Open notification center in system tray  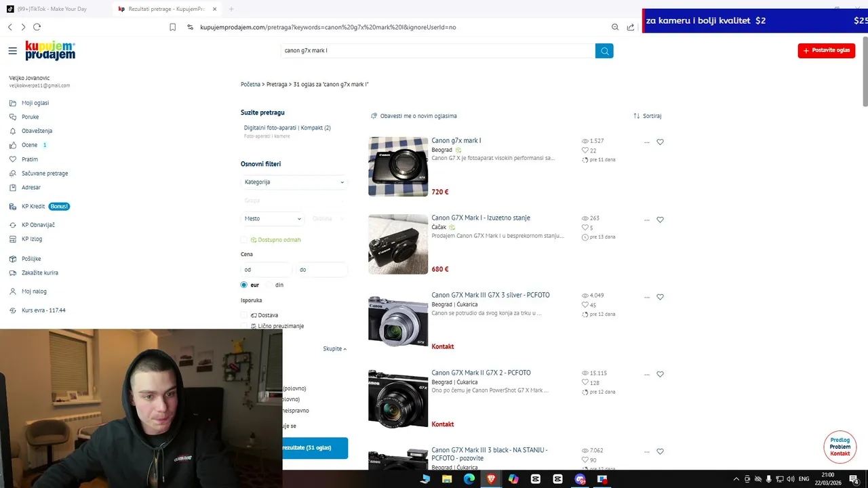pos(854,479)
